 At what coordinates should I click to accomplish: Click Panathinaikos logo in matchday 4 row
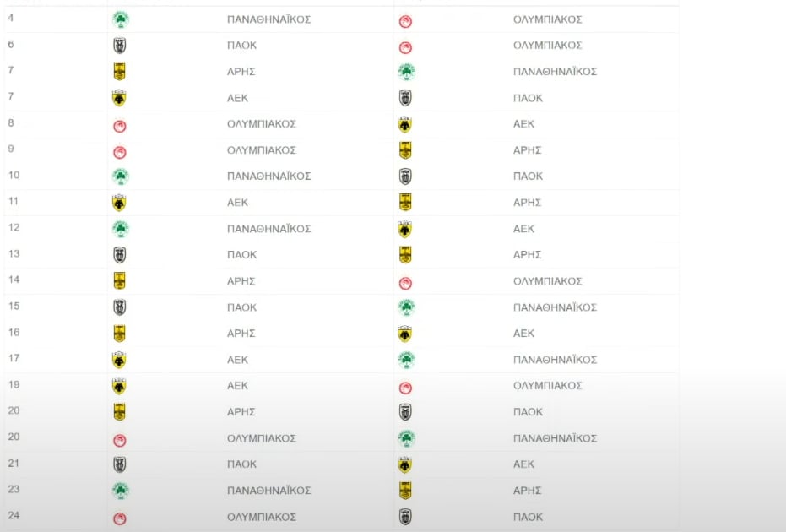coord(120,19)
